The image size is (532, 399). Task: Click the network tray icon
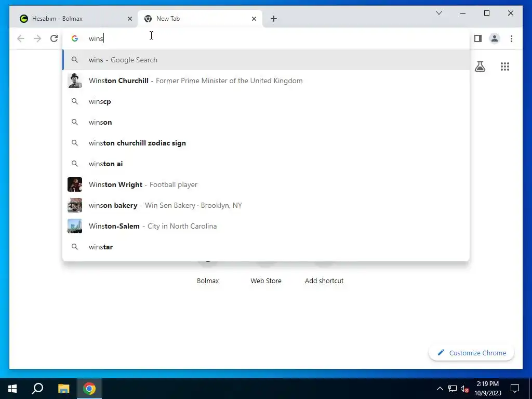pyautogui.click(x=453, y=389)
